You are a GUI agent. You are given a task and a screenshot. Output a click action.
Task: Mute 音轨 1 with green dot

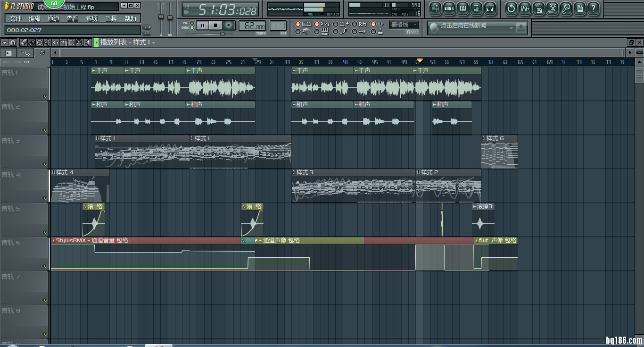click(x=44, y=96)
